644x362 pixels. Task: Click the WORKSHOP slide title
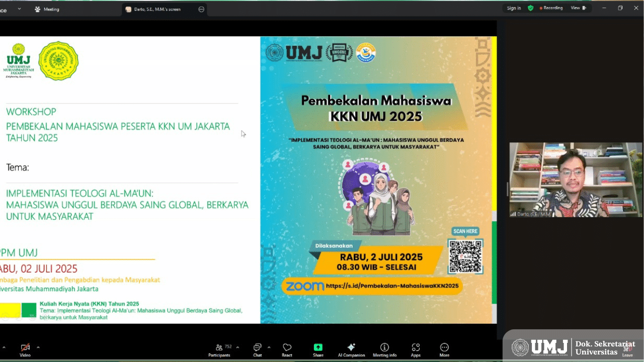(x=31, y=112)
